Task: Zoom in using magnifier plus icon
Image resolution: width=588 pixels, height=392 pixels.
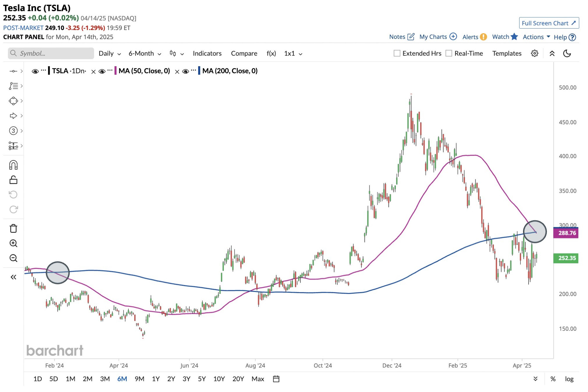Action: (14, 243)
